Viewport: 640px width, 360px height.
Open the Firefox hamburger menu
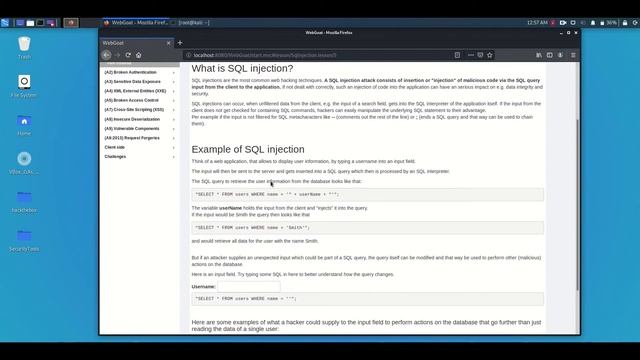coord(573,55)
